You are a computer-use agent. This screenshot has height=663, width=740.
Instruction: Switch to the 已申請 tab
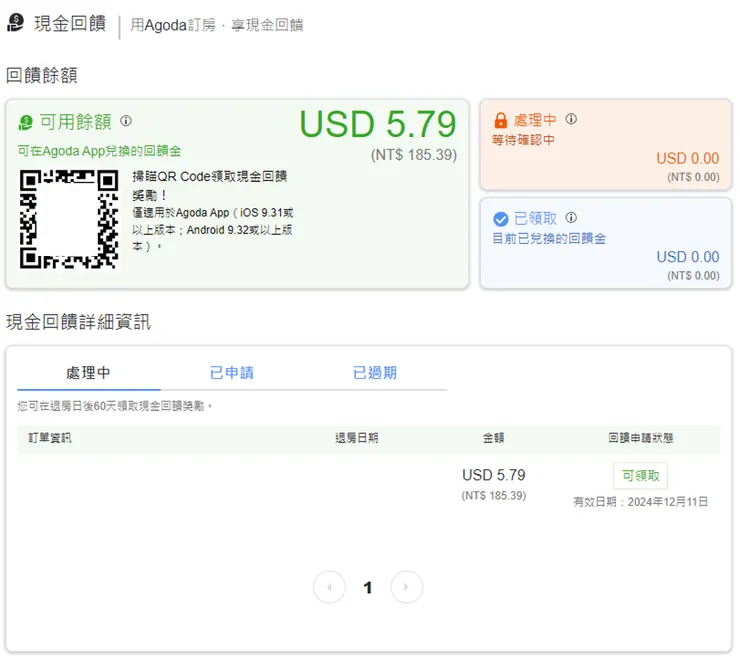pyautogui.click(x=232, y=373)
